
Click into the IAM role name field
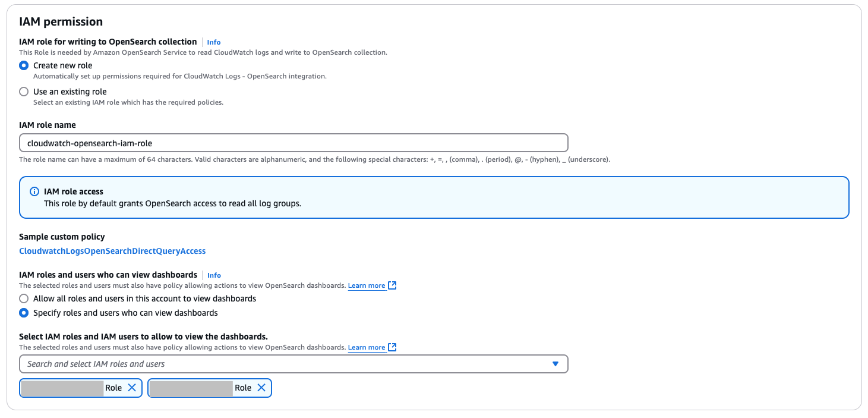coord(293,143)
